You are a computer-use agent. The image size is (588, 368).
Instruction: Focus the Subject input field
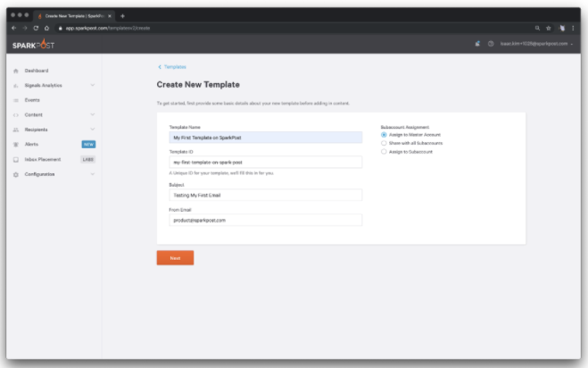[x=266, y=196]
